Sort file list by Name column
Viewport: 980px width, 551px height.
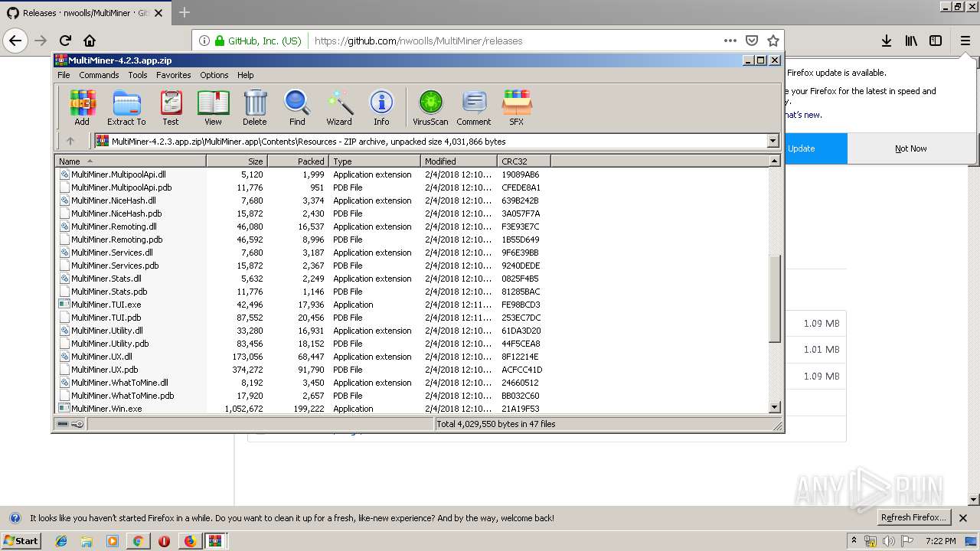(x=131, y=161)
